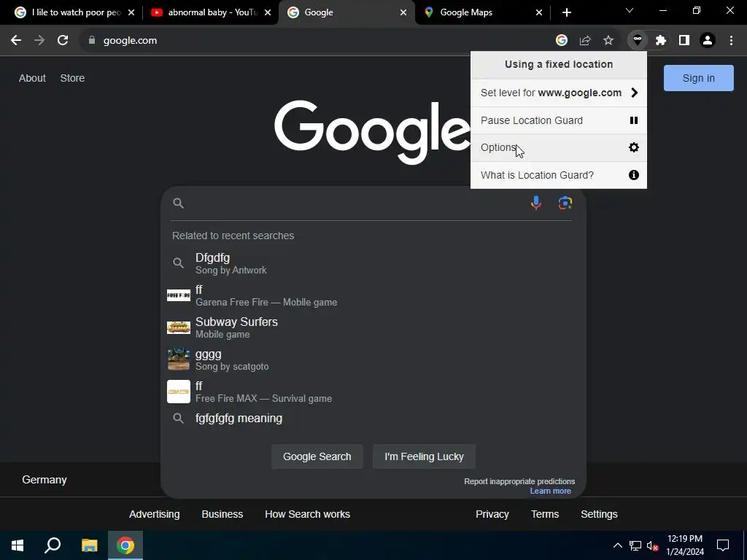Click the Learn more link
This screenshot has width=747, height=560.
click(551, 491)
